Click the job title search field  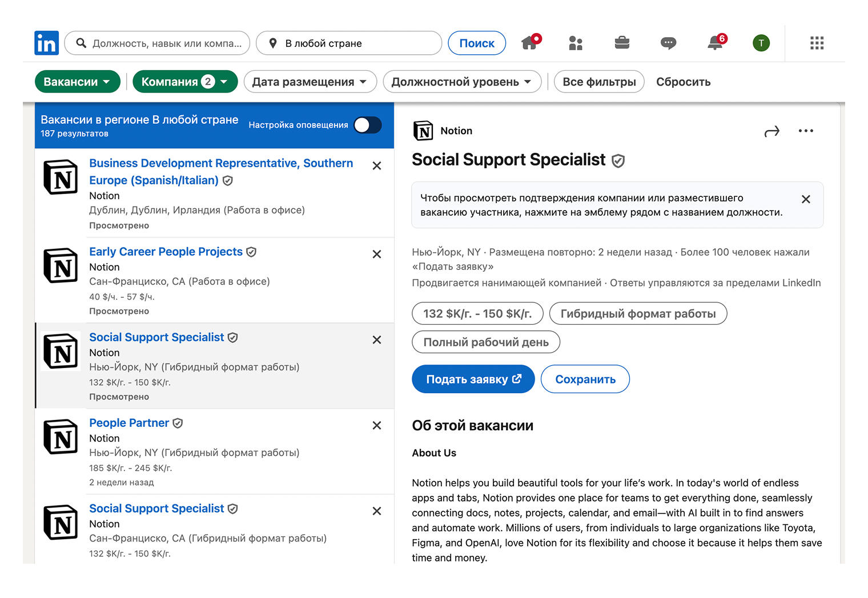click(x=166, y=43)
